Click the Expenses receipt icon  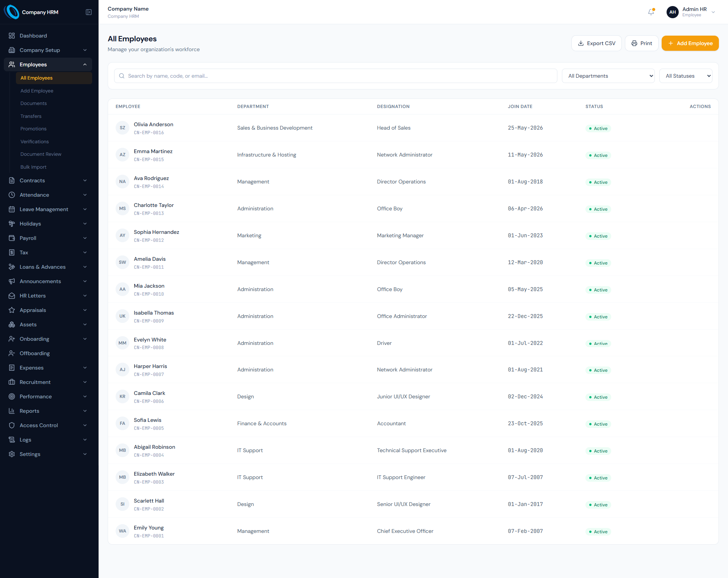point(12,368)
